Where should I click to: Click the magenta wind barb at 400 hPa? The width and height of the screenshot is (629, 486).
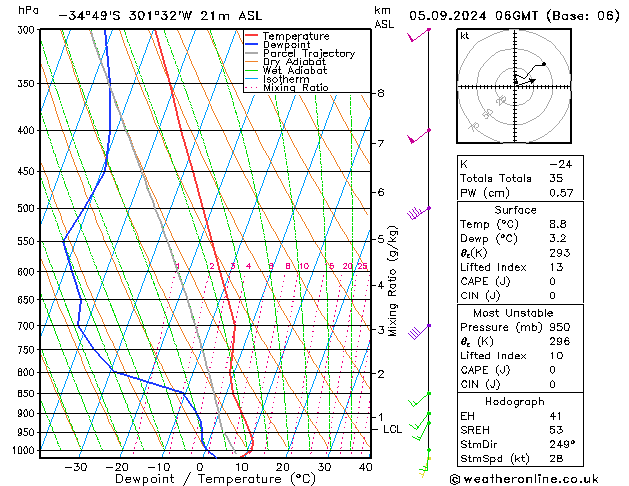click(x=418, y=136)
